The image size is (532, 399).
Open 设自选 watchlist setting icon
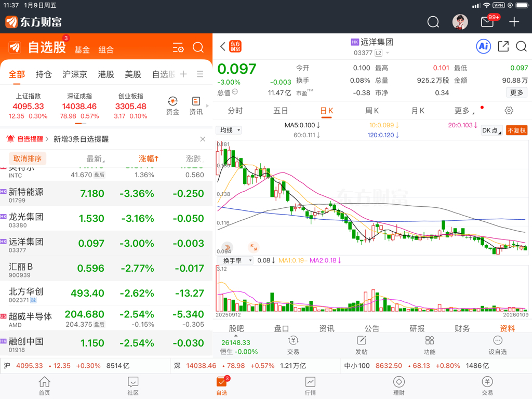pyautogui.click(x=497, y=345)
